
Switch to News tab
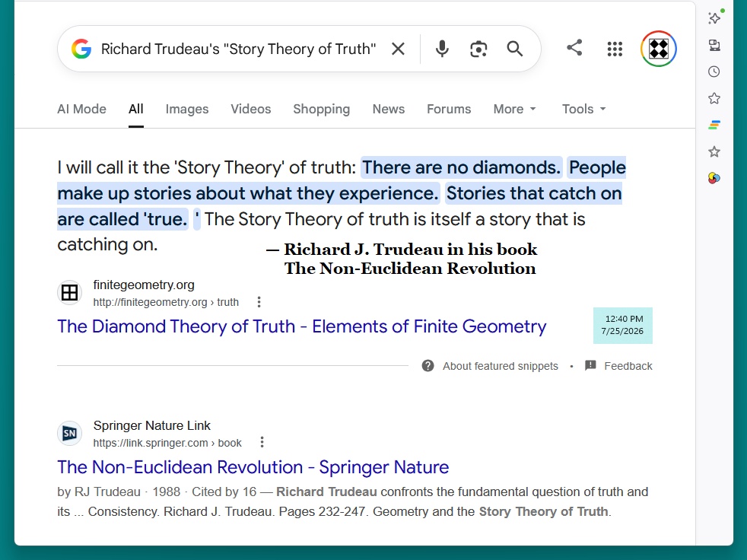(388, 109)
